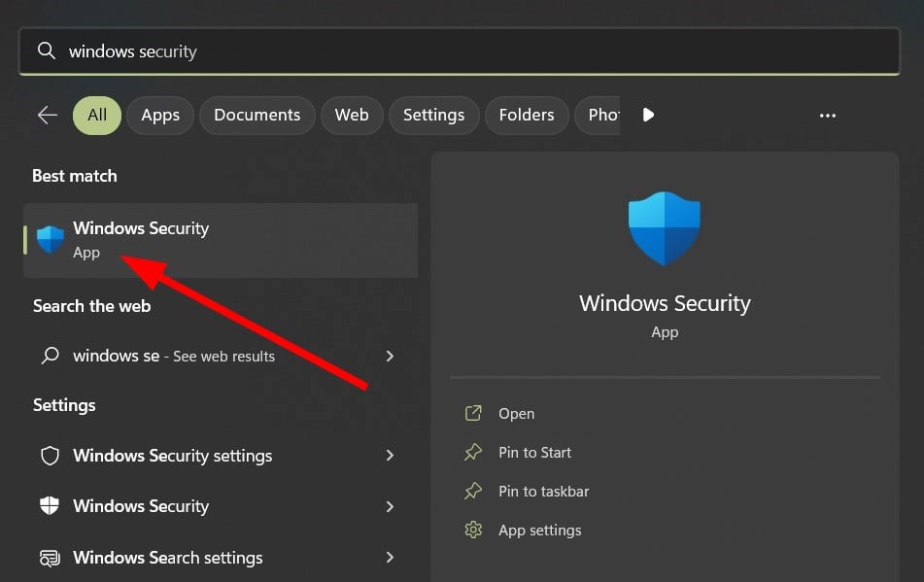Screen dimensions: 924x582
Task: Choose Pin to taskbar
Action: (543, 492)
